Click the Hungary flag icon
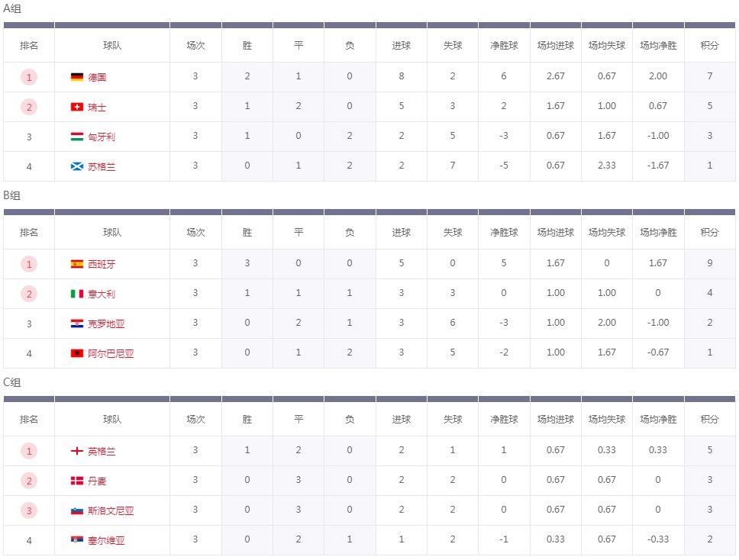This screenshot has width=739, height=560. point(77,137)
